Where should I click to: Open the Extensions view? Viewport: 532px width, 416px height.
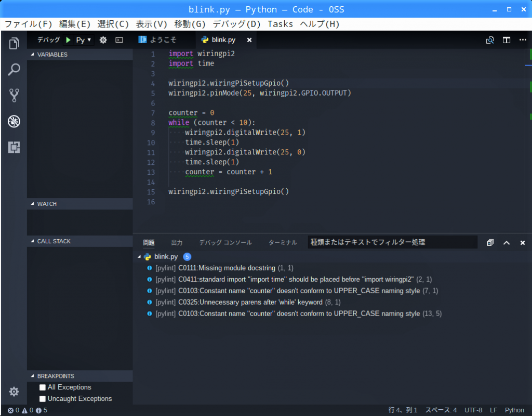pos(14,147)
